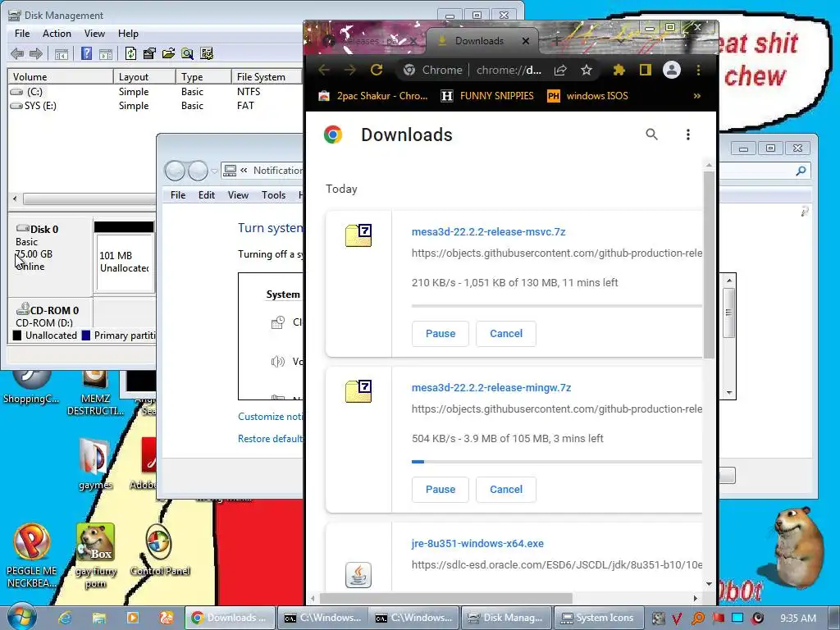Open the Properties icon in Disk Management toolbar

pos(149,53)
